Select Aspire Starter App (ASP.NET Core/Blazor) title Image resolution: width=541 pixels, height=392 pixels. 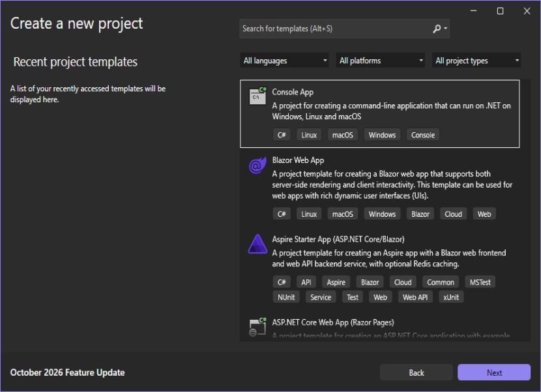pyautogui.click(x=338, y=239)
